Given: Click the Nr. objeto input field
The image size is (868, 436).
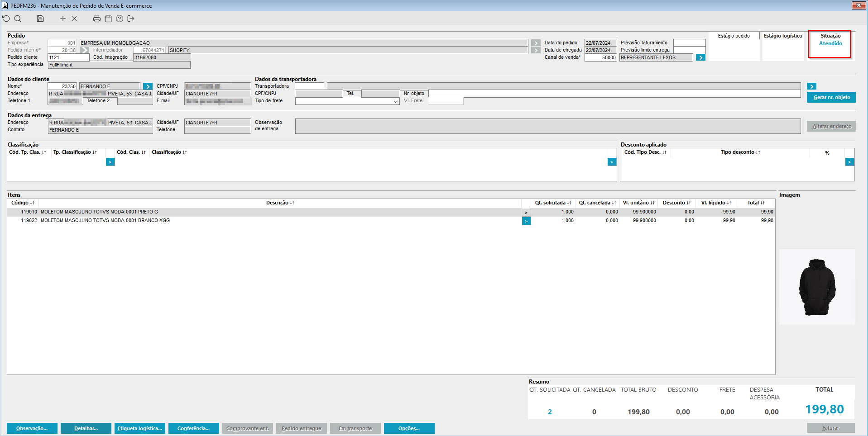Looking at the screenshot, I should (614, 94).
